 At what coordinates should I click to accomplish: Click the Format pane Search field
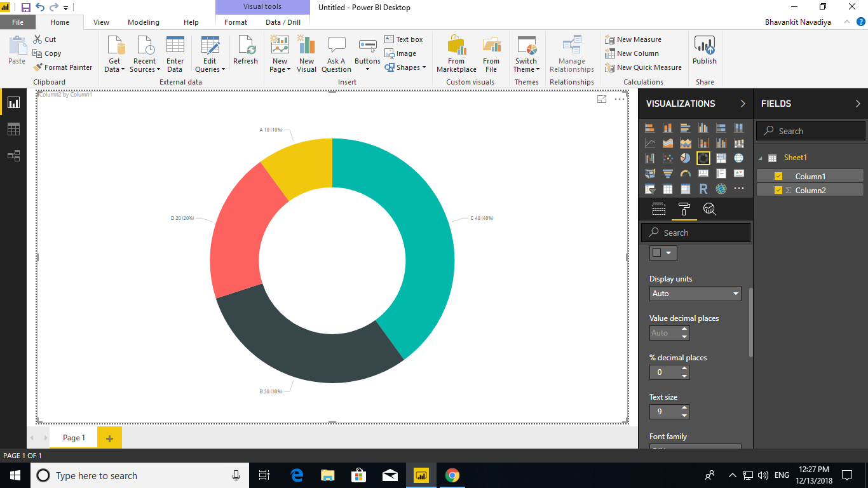pos(696,233)
